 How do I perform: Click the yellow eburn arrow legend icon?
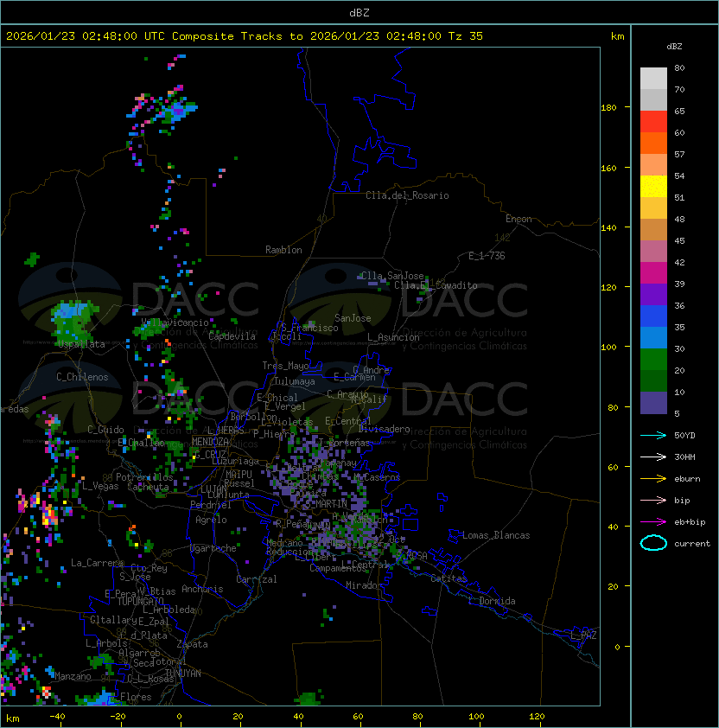tap(653, 479)
